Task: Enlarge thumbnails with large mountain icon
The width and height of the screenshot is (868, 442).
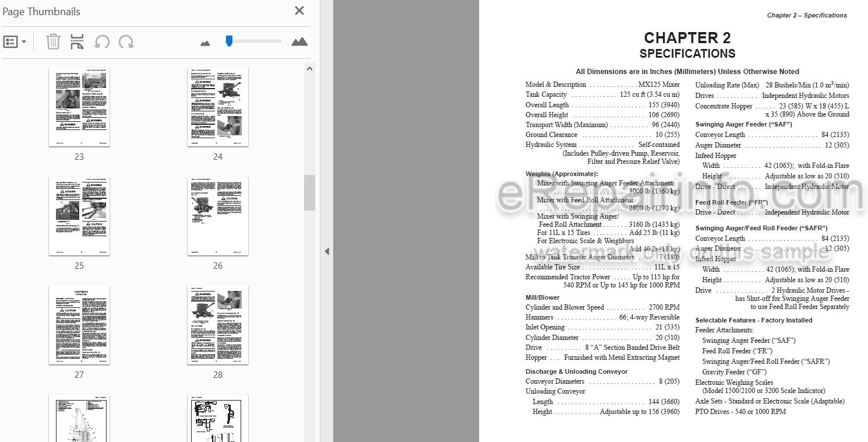Action: point(299,41)
